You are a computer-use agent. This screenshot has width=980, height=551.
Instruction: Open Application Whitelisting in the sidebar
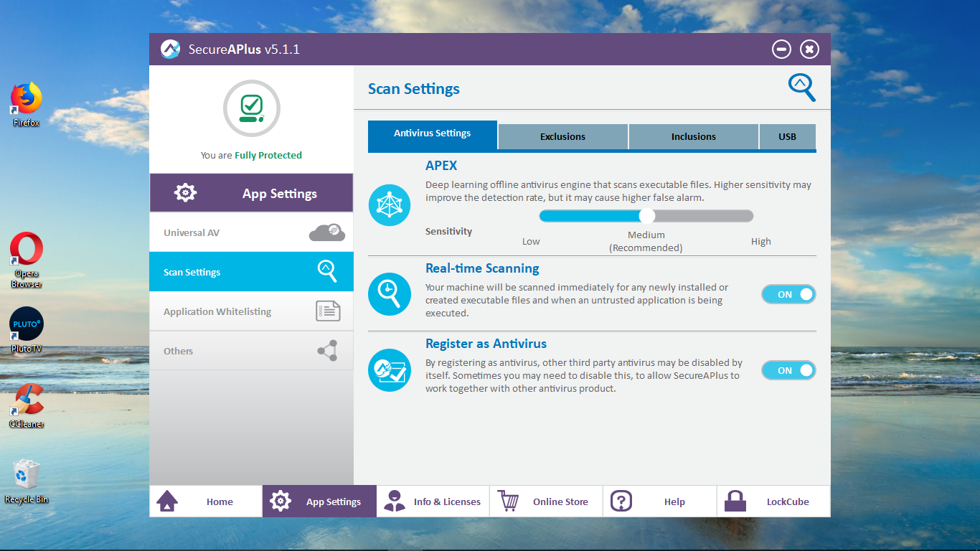[251, 311]
